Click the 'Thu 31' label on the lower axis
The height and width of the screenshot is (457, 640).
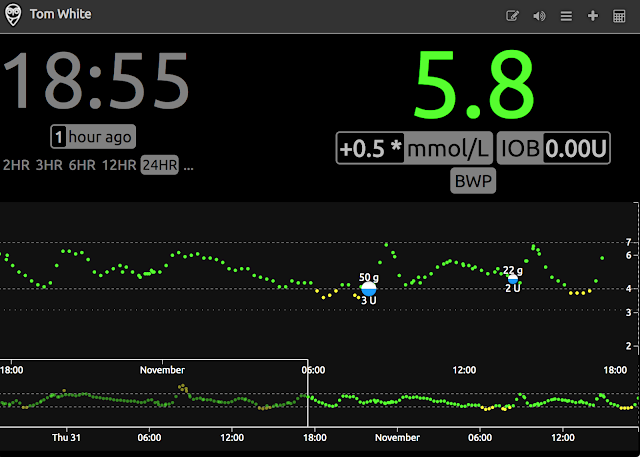point(66,438)
